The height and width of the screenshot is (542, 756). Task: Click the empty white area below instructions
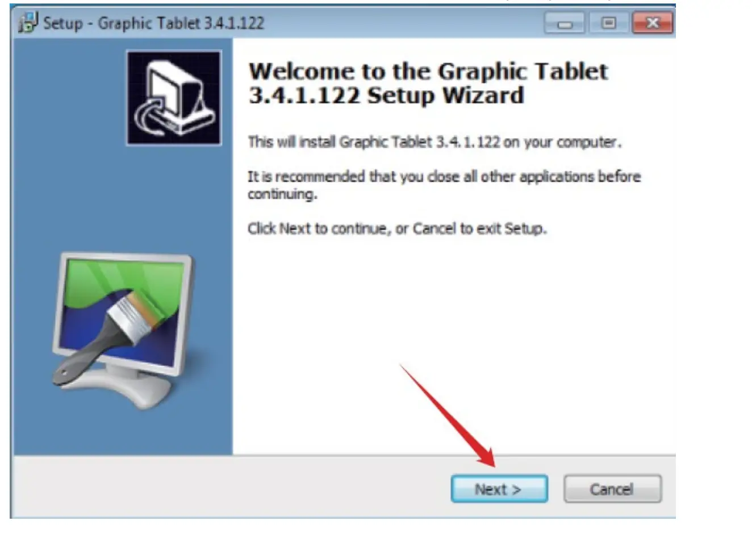[x=454, y=318]
